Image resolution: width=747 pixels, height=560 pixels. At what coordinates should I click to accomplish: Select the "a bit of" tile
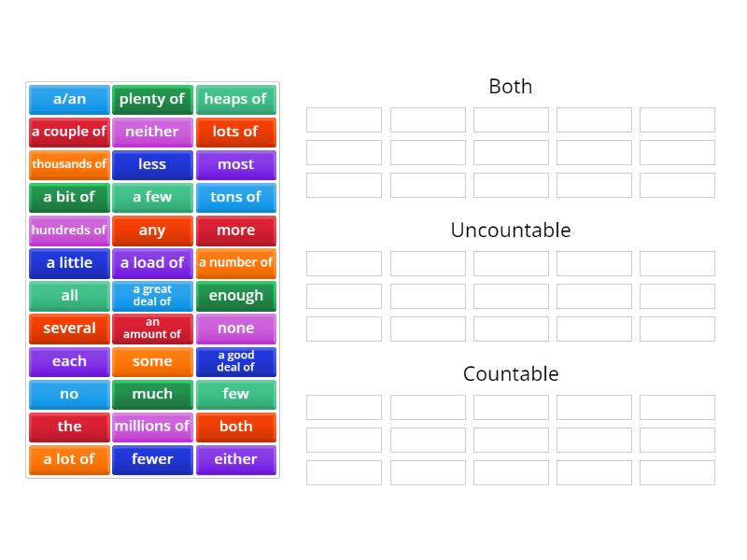click(68, 197)
